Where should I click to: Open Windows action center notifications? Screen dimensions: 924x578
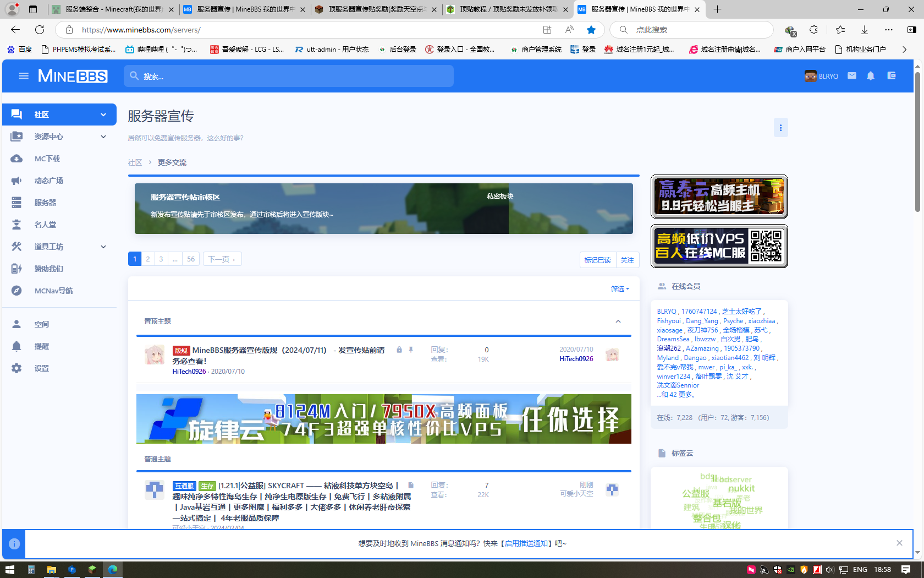(906, 570)
